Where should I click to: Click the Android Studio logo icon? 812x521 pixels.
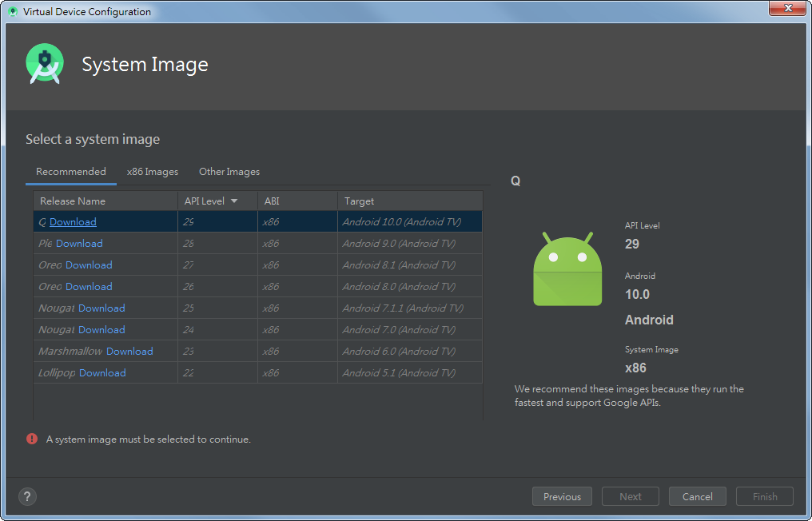pos(45,64)
